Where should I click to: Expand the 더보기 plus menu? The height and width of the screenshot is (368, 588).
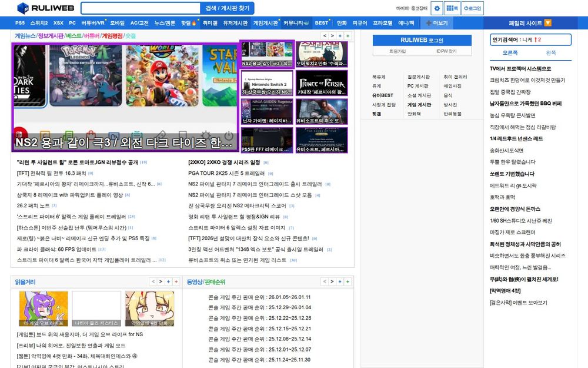(x=437, y=23)
